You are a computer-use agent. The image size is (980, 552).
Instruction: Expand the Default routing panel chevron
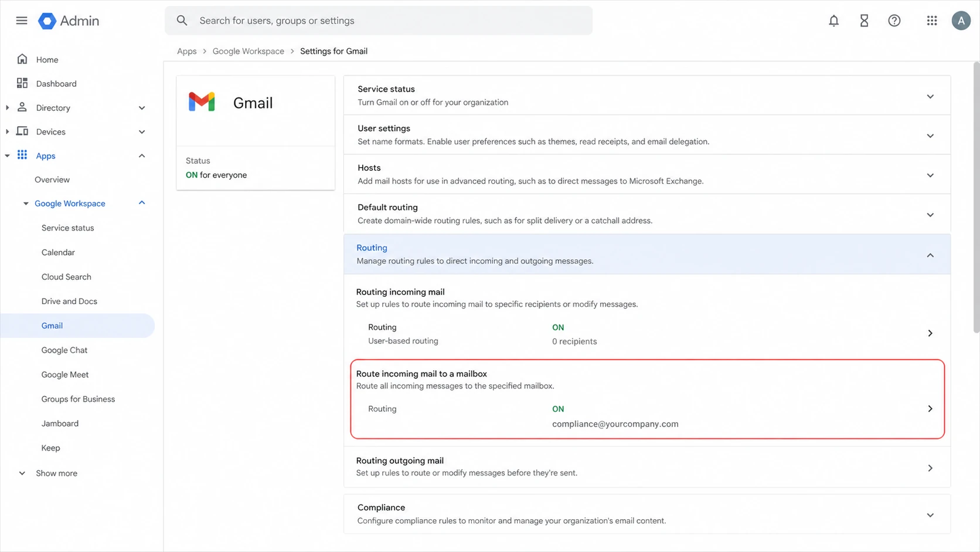(x=930, y=215)
